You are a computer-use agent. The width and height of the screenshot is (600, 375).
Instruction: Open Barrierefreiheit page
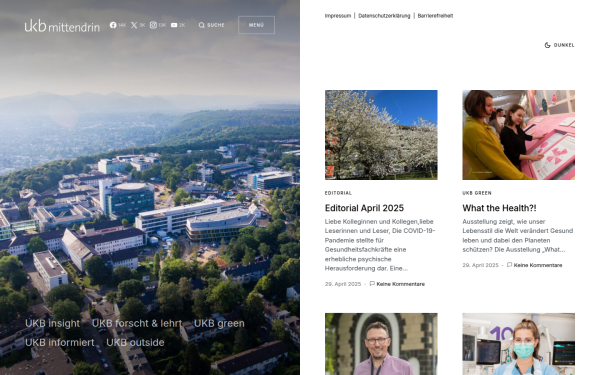(x=435, y=16)
